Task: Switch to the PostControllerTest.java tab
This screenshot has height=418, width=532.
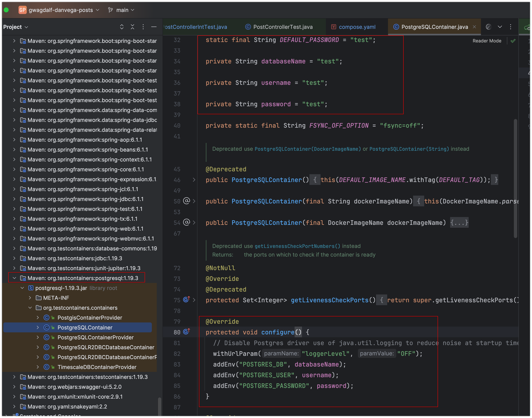Action: (282, 27)
